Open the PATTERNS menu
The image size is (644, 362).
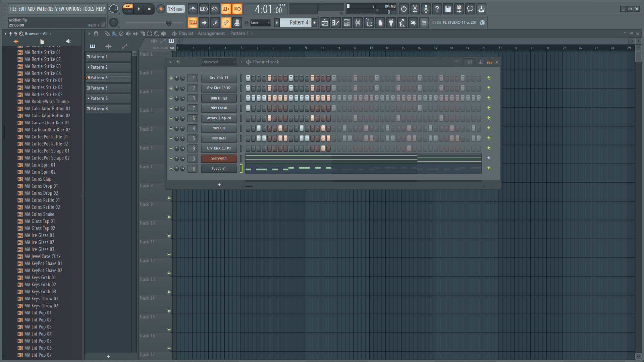tap(45, 9)
